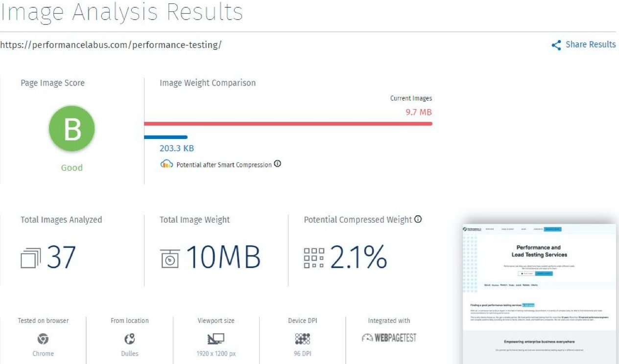The width and height of the screenshot is (619, 364).
Task: Open the Potential Compressed Weight info tooltip
Action: tap(417, 220)
